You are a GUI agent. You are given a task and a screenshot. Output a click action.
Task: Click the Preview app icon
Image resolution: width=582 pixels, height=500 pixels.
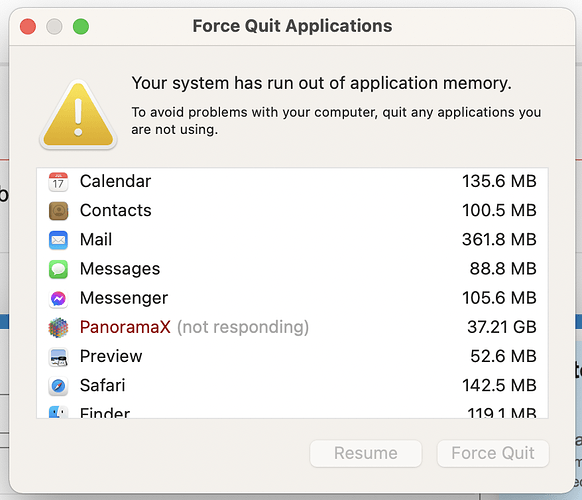point(58,357)
